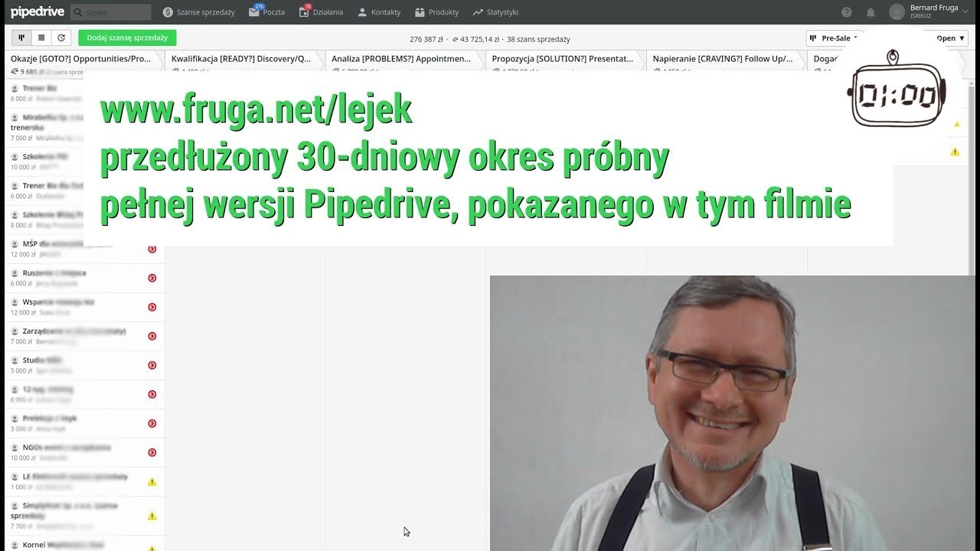Focus the Szukaj search field
Image resolution: width=980 pixels, height=551 pixels.
[x=111, y=12]
